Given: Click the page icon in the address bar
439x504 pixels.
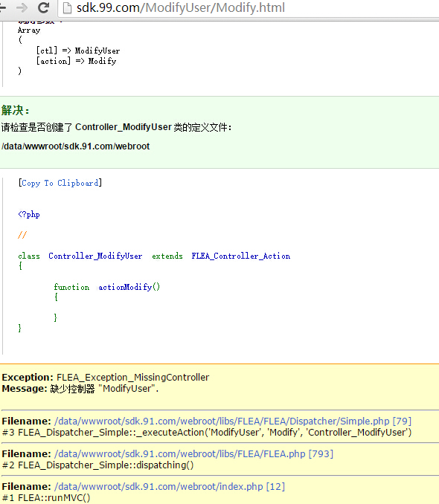Looking at the screenshot, I should point(67,7).
